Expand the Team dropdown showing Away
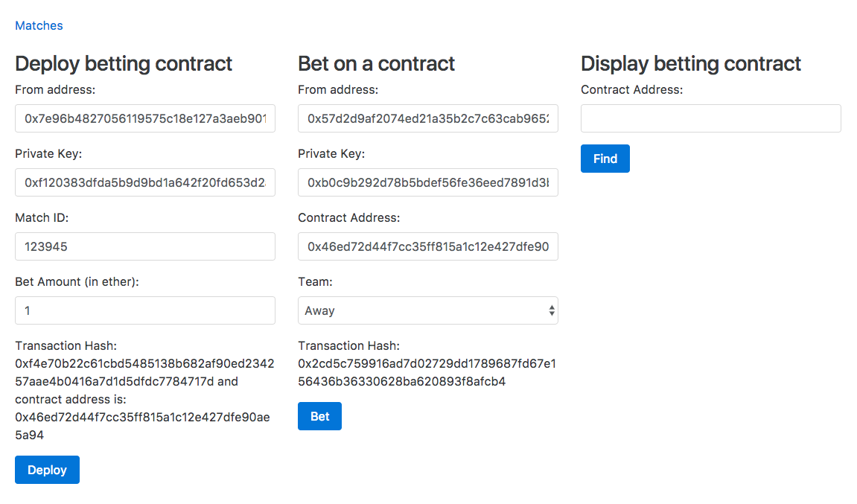This screenshot has width=857, height=504. coord(427,310)
